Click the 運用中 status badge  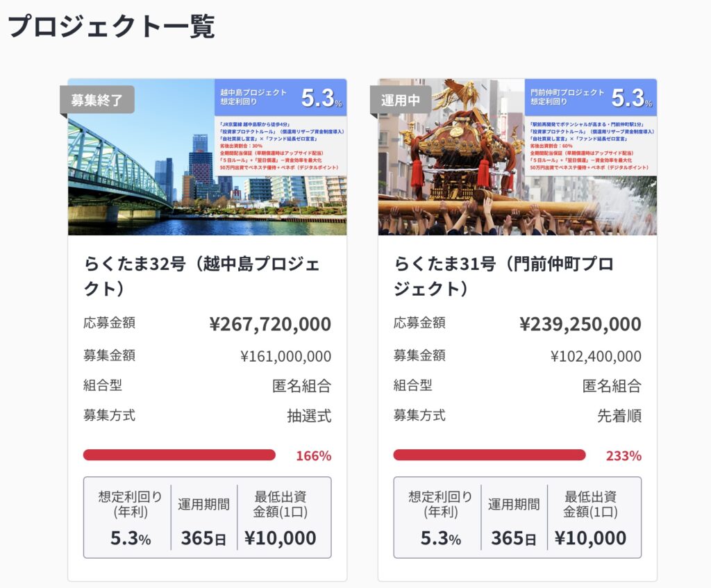point(401,100)
